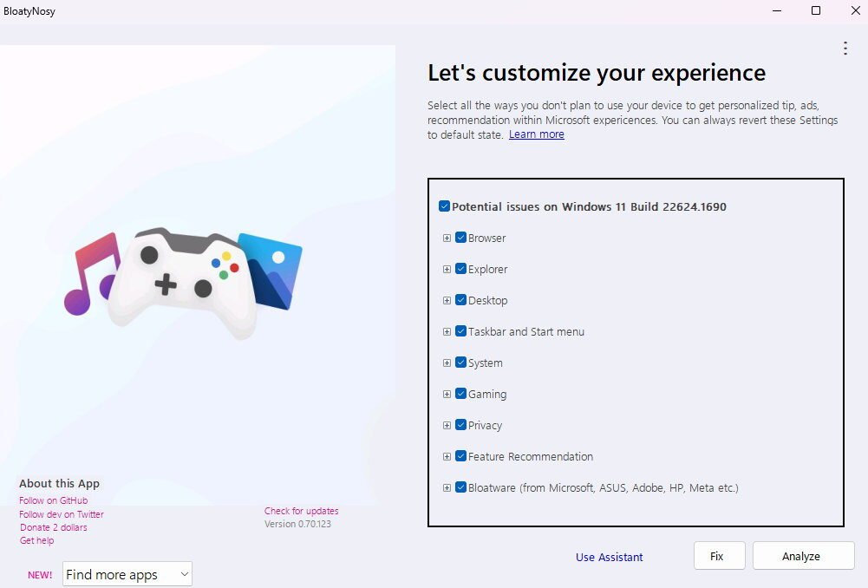Viewport: 868px width, 588px height.
Task: Open the Get help link
Action: click(36, 540)
